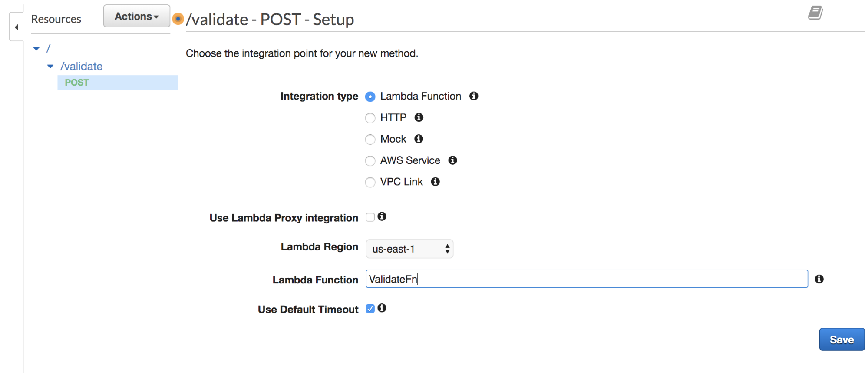The image size is (868, 373).
Task: Click info icon for Use Default Timeout
Action: [382, 308]
